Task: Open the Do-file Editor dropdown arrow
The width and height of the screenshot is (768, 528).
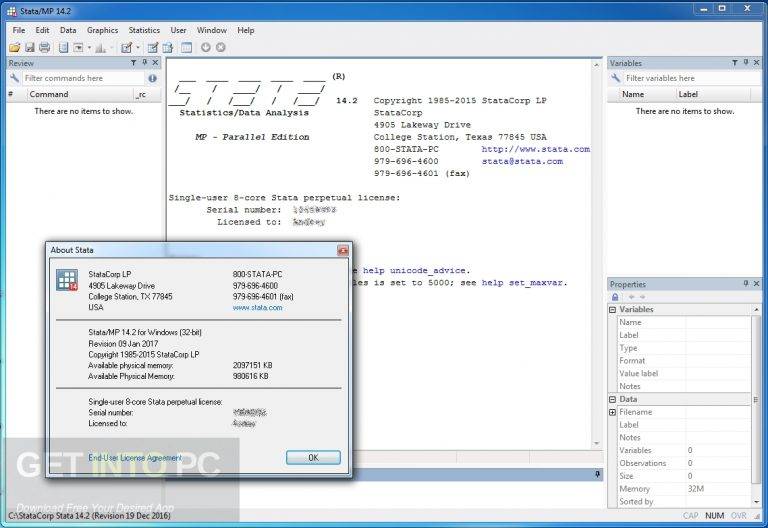Action: tap(138, 48)
